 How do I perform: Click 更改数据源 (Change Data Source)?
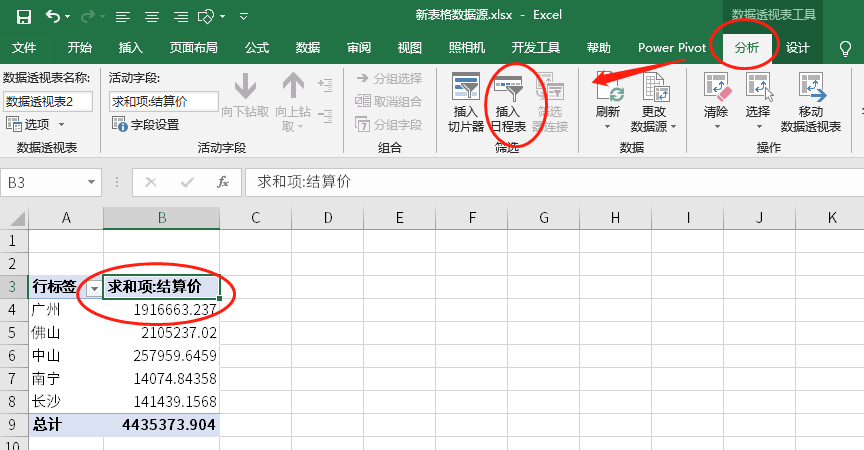654,102
